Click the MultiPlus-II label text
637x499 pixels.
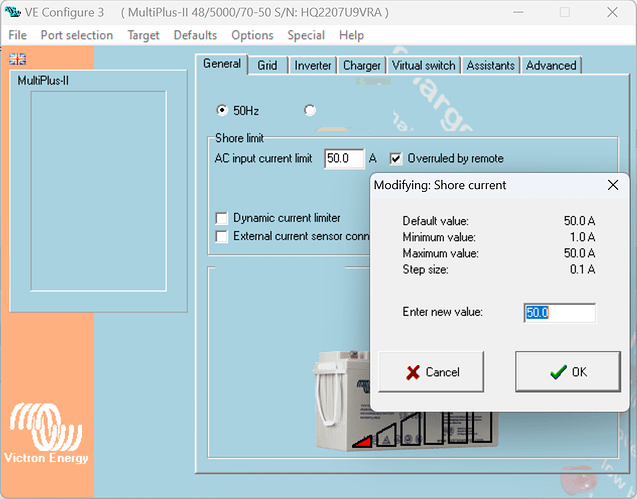click(x=43, y=81)
